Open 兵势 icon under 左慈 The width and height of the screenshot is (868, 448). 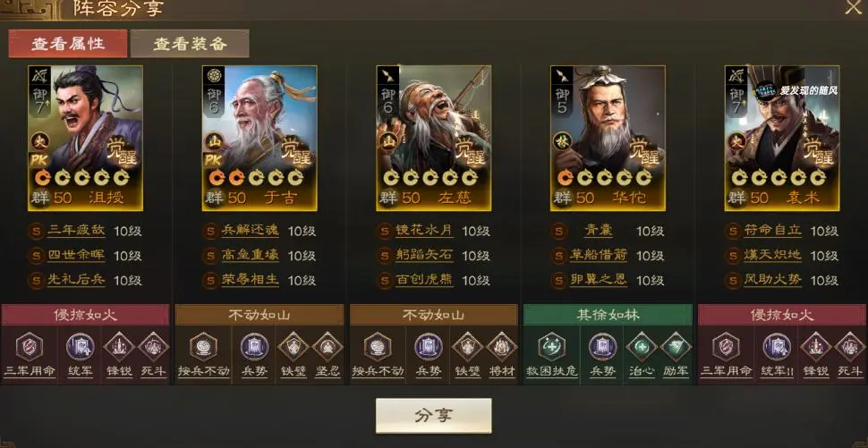click(429, 347)
